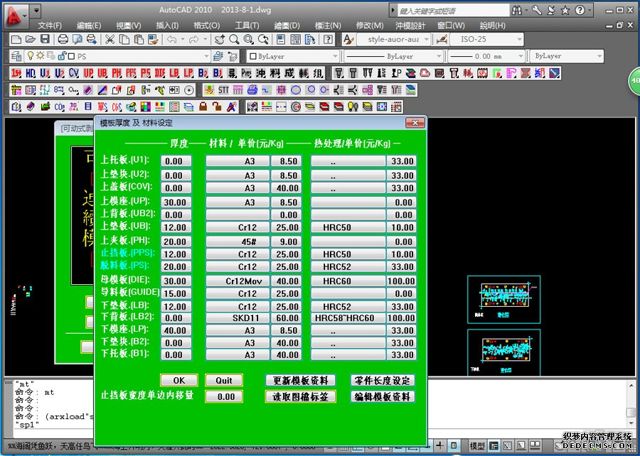640x456 pixels.
Task: Open the plot style ByLayer dropdown
Action: click(599, 56)
